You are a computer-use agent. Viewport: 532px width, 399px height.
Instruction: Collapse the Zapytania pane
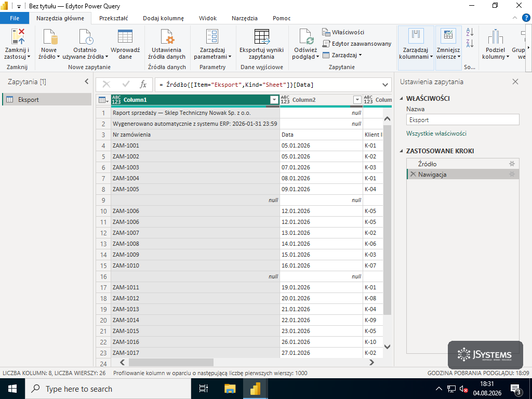tap(87, 82)
